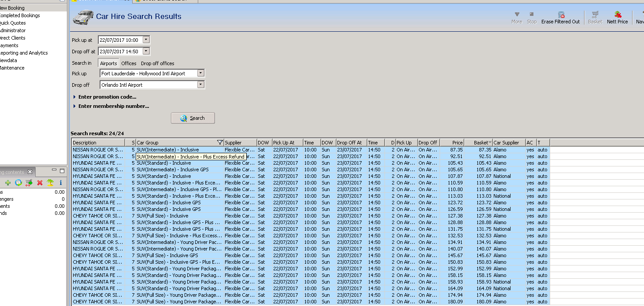Open the Drop off at date dropdown
The image size is (644, 306).
[x=146, y=51]
